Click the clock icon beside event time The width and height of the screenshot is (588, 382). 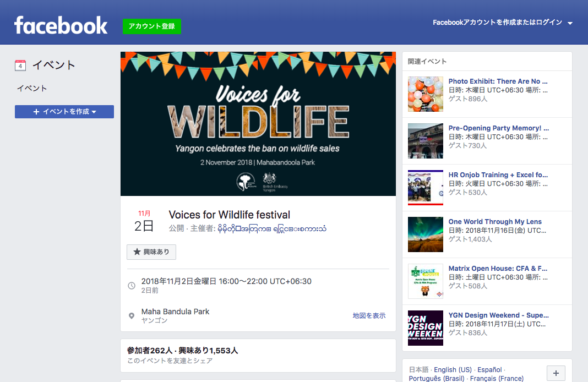point(132,286)
